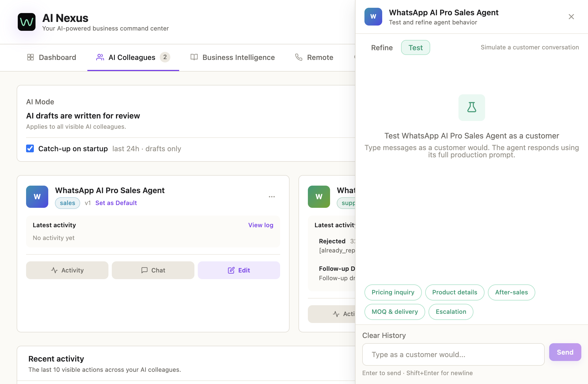Click the Dashboard grid icon
Image resolution: width=588 pixels, height=384 pixels.
tap(31, 57)
